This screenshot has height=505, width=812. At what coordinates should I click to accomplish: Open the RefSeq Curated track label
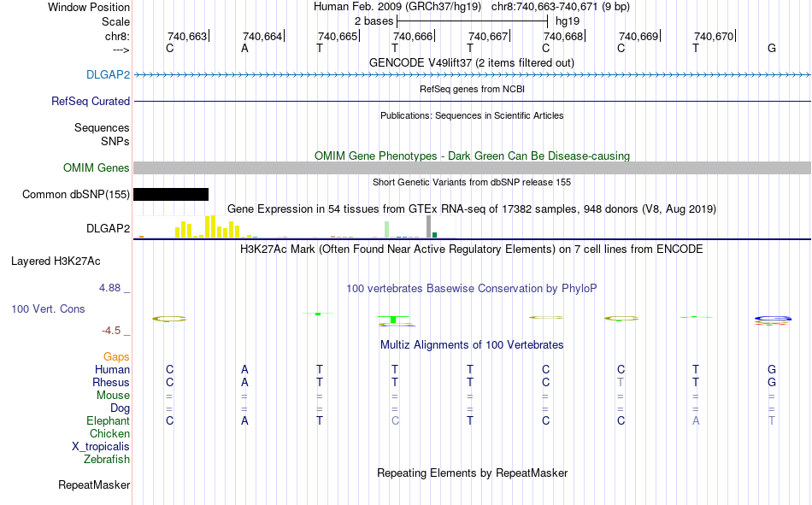90,101
